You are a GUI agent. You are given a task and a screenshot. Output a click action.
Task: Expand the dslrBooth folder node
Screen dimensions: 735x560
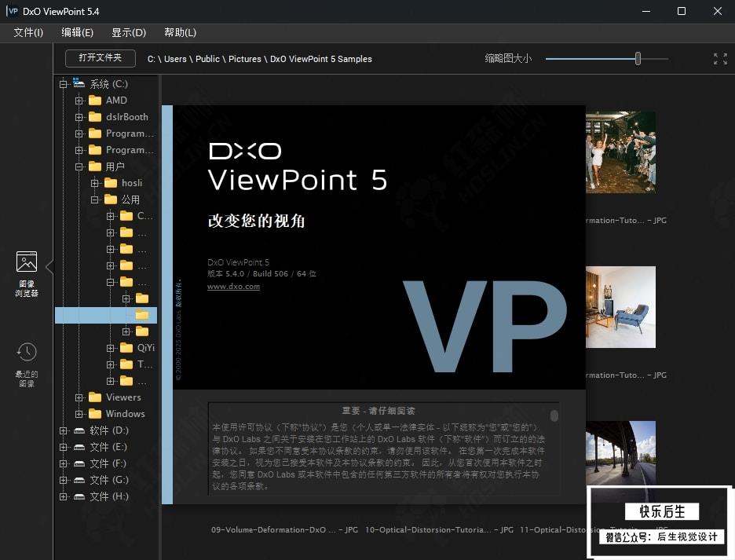pos(79,117)
